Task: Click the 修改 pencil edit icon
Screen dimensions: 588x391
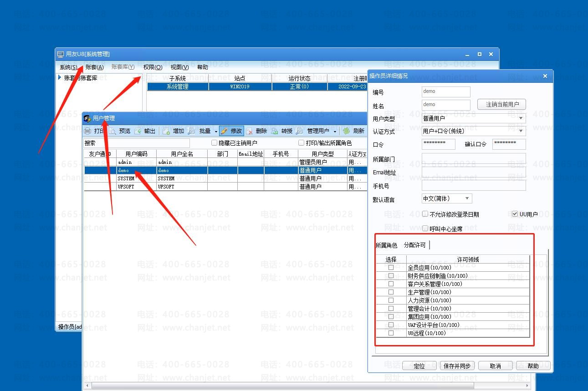Action: click(224, 131)
